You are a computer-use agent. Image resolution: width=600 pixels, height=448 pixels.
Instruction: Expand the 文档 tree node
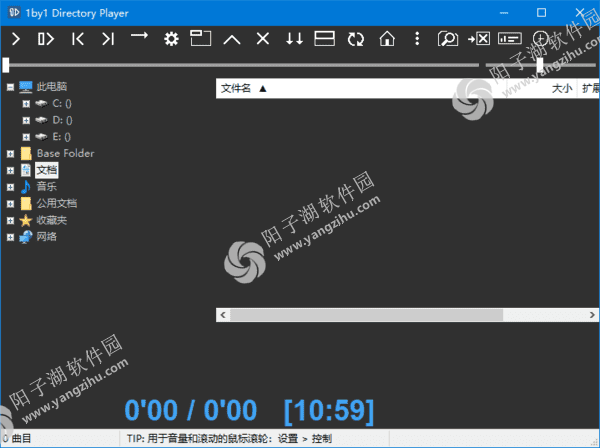pyautogui.click(x=10, y=171)
